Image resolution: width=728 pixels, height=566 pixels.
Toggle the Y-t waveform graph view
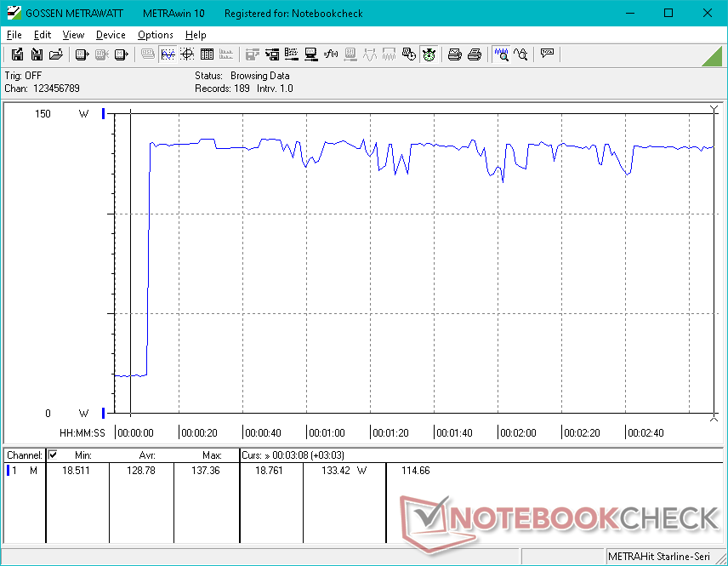(168, 54)
